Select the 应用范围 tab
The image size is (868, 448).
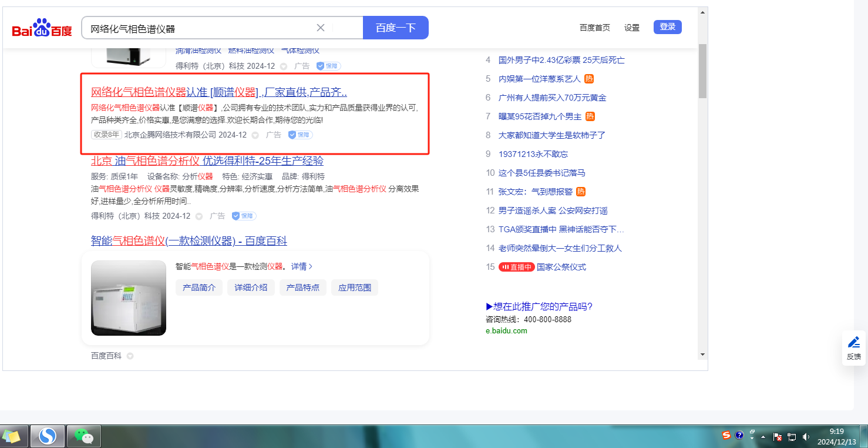(x=355, y=287)
